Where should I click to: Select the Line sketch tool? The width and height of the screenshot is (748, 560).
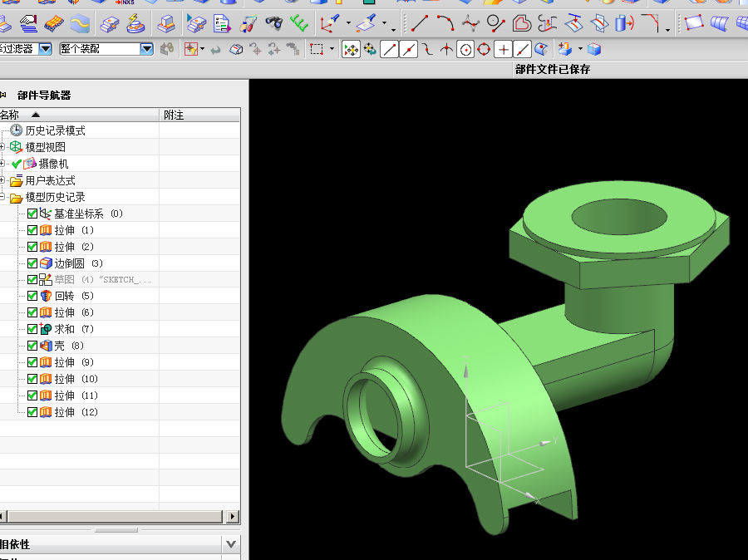pos(421,23)
